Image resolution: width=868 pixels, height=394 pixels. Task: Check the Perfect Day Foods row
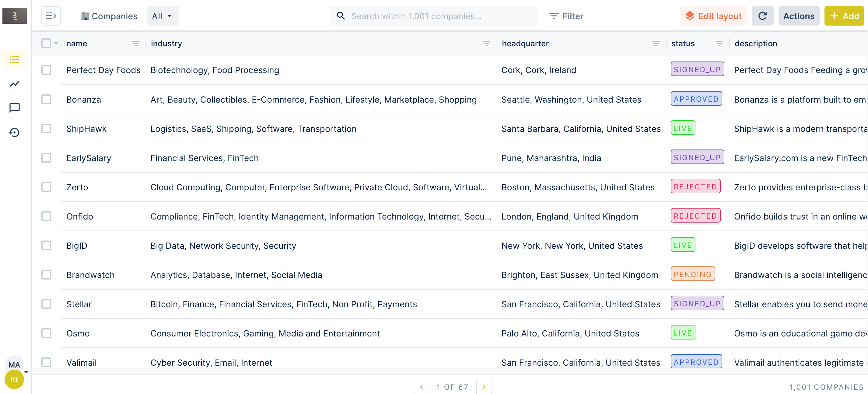tap(46, 70)
